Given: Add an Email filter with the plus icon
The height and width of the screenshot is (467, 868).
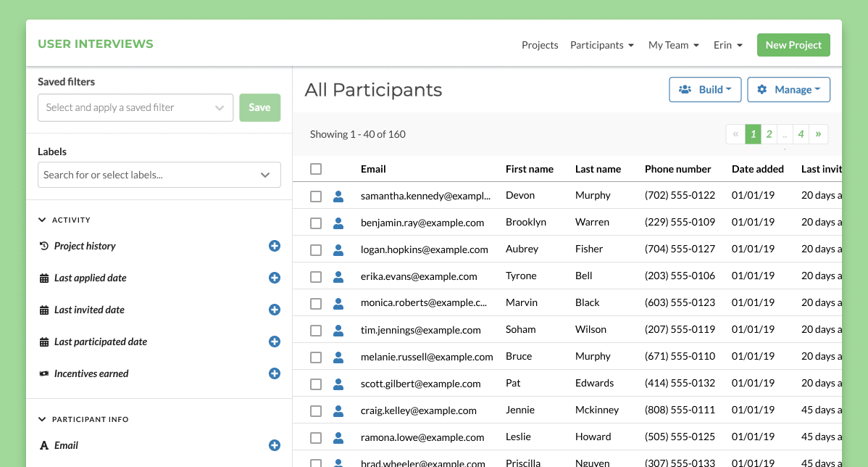Looking at the screenshot, I should point(274,445).
